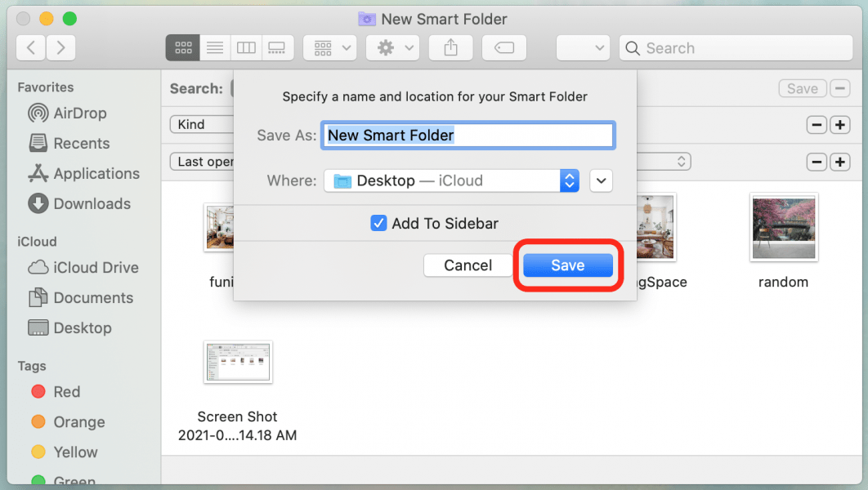Switch to list view in toolbar
The image size is (868, 490).
click(215, 47)
